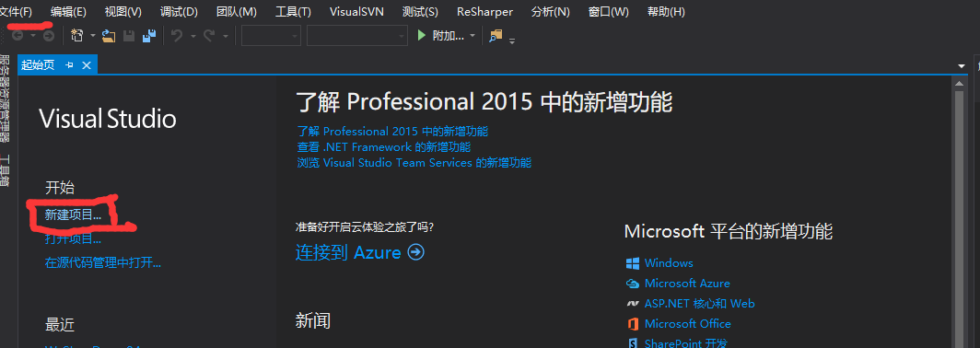The image size is (980, 348).
Task: Open the solution platforms combo box
Action: (356, 36)
